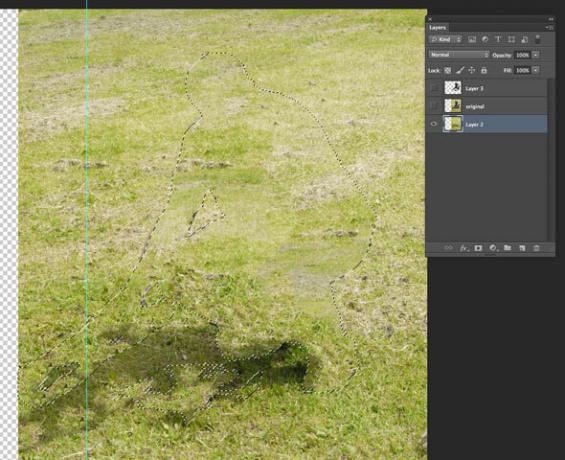565x460 pixels.
Task: Lock image pixels with brush icon
Action: (x=460, y=71)
